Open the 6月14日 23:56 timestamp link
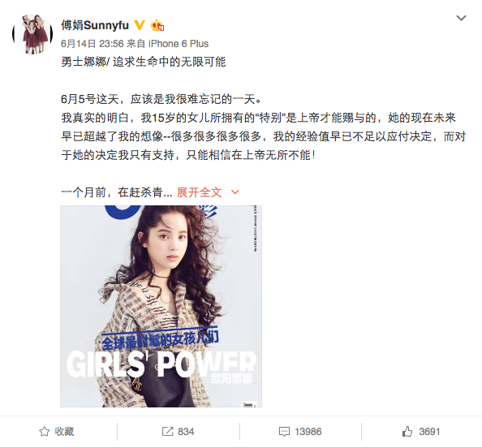This screenshot has height=448, width=482. point(93,44)
